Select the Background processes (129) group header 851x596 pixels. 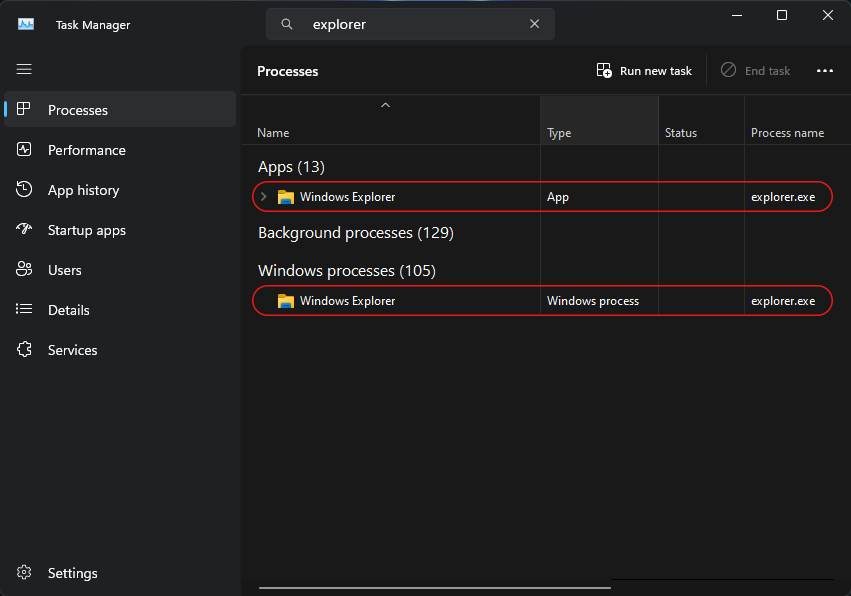coord(356,233)
